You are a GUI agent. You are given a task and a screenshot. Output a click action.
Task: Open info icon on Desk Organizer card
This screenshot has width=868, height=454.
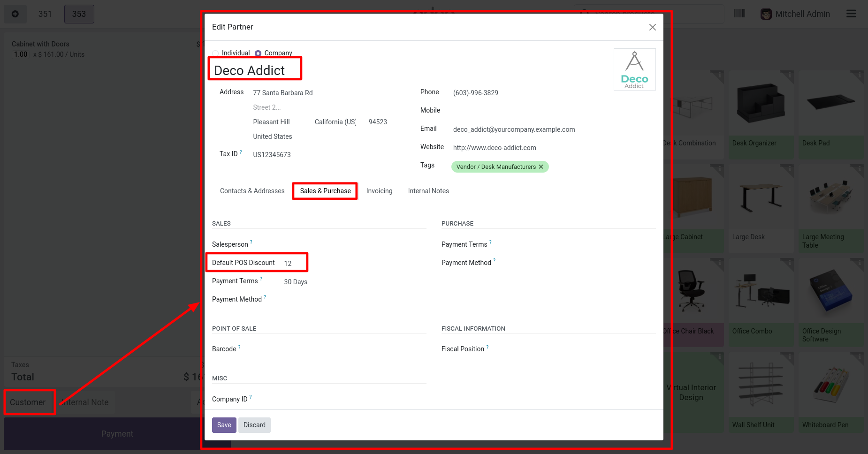pyautogui.click(x=790, y=75)
